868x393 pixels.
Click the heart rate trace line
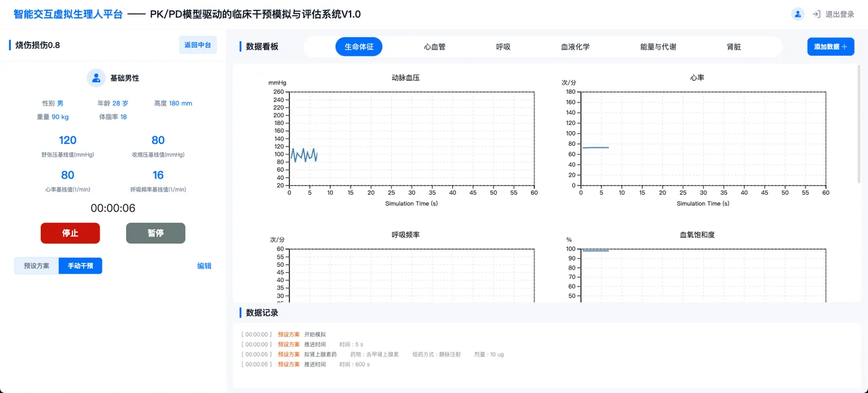point(595,147)
